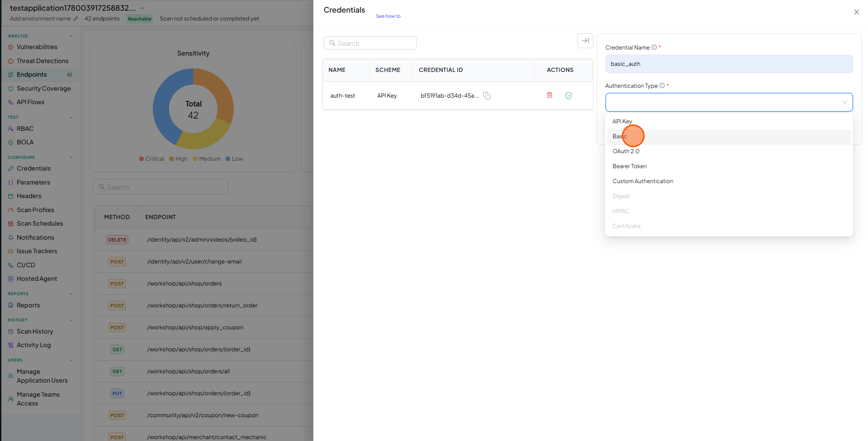868x441 pixels.
Task: Open BOLA test page
Action: (25, 142)
